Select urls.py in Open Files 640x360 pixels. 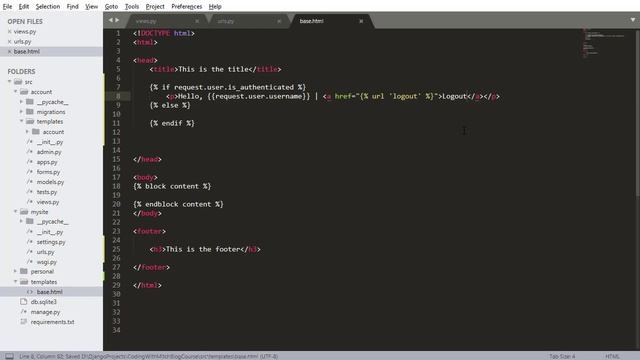pos(22,42)
